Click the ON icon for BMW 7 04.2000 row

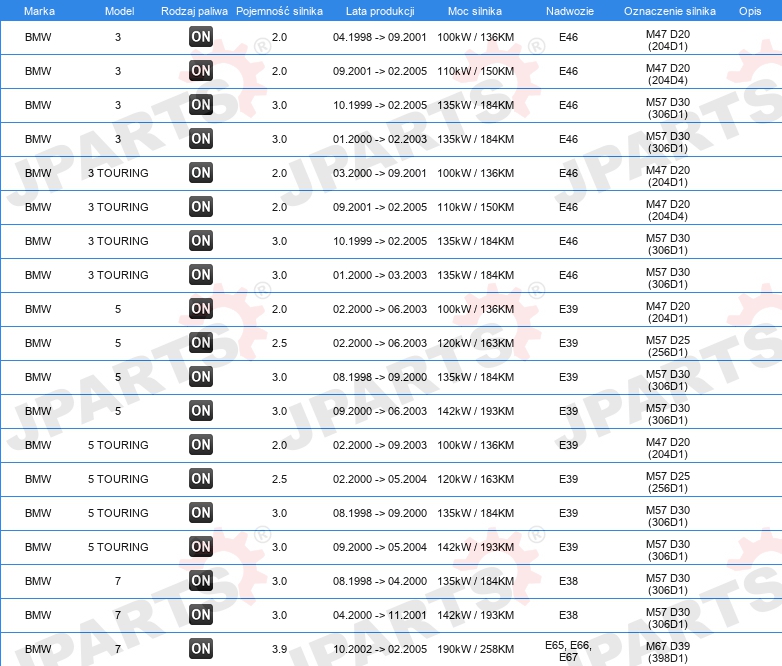[201, 615]
